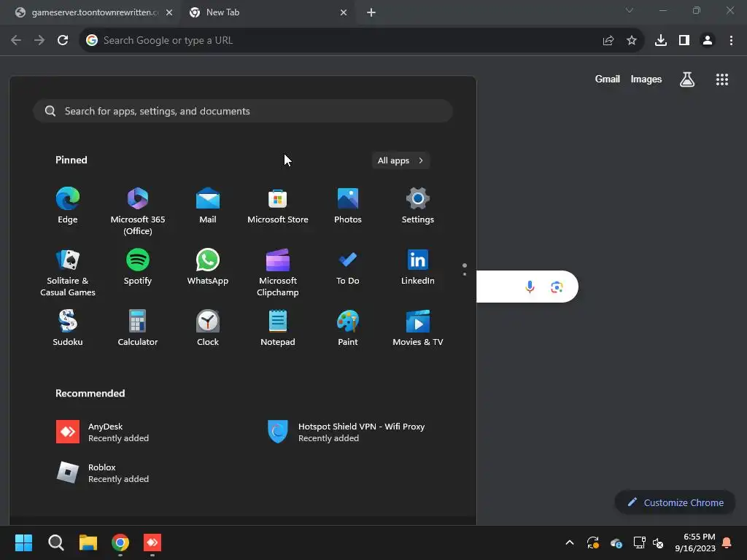Open File Explorer from the taskbar
Image resolution: width=747 pixels, height=560 pixels.
[x=88, y=542]
